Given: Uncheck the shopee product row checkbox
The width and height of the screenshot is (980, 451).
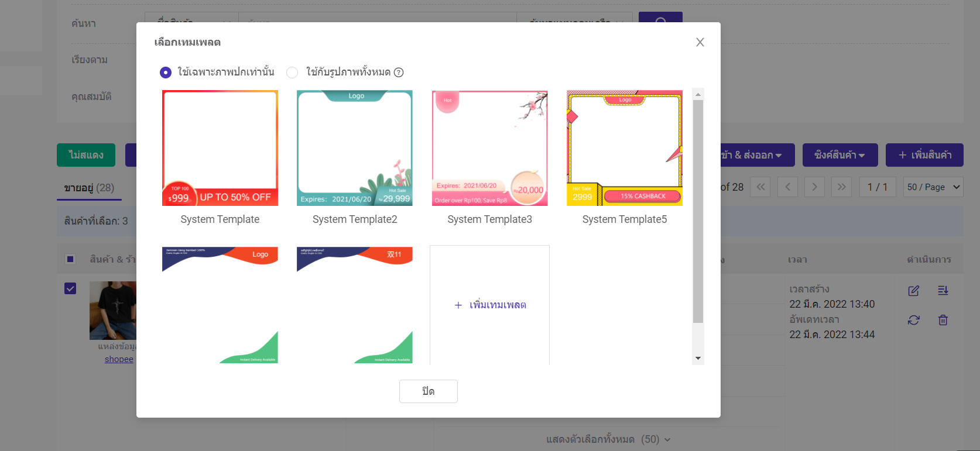Looking at the screenshot, I should [x=70, y=288].
